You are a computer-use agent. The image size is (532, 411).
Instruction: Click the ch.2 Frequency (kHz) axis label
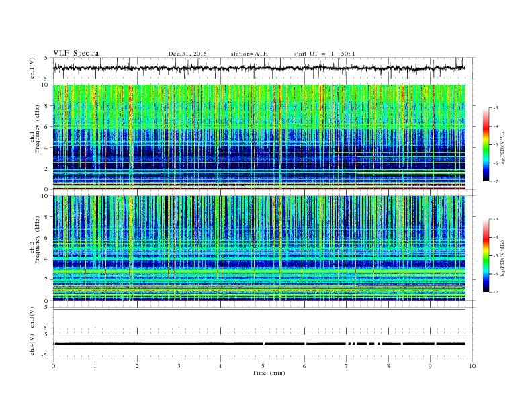pyautogui.click(x=35, y=240)
